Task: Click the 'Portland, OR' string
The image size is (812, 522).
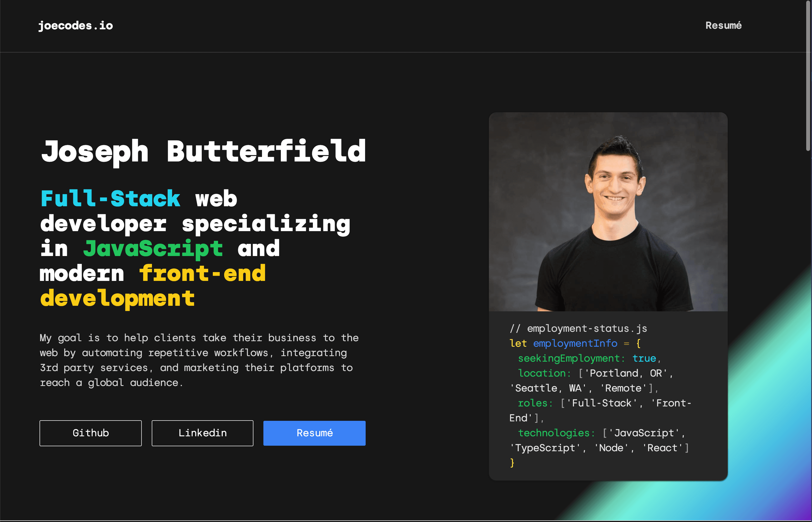Action: pos(626,373)
